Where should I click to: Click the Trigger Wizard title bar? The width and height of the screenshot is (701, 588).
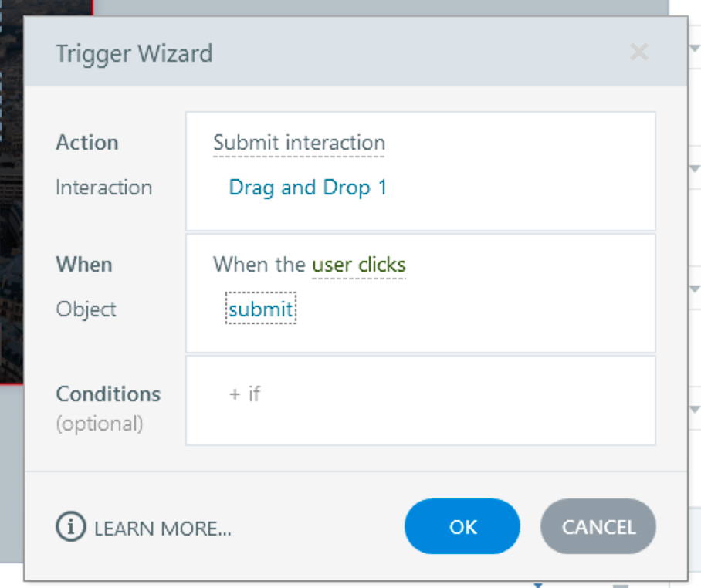pyautogui.click(x=347, y=52)
